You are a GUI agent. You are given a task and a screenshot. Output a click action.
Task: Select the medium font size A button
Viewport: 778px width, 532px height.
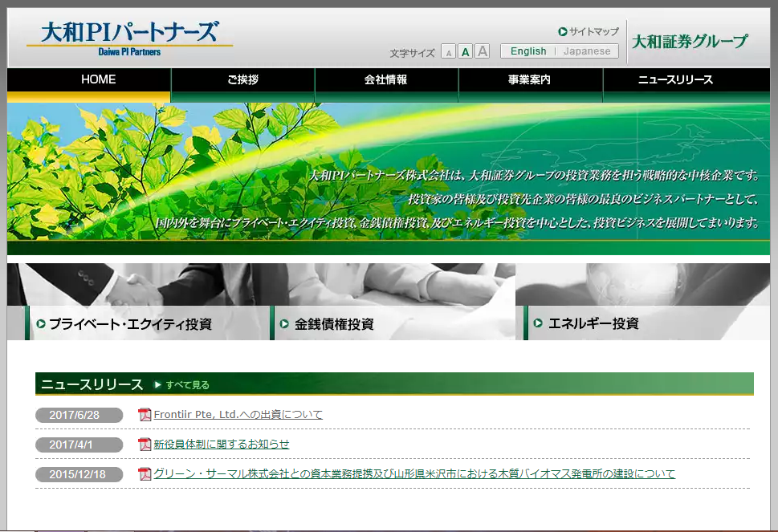(466, 51)
